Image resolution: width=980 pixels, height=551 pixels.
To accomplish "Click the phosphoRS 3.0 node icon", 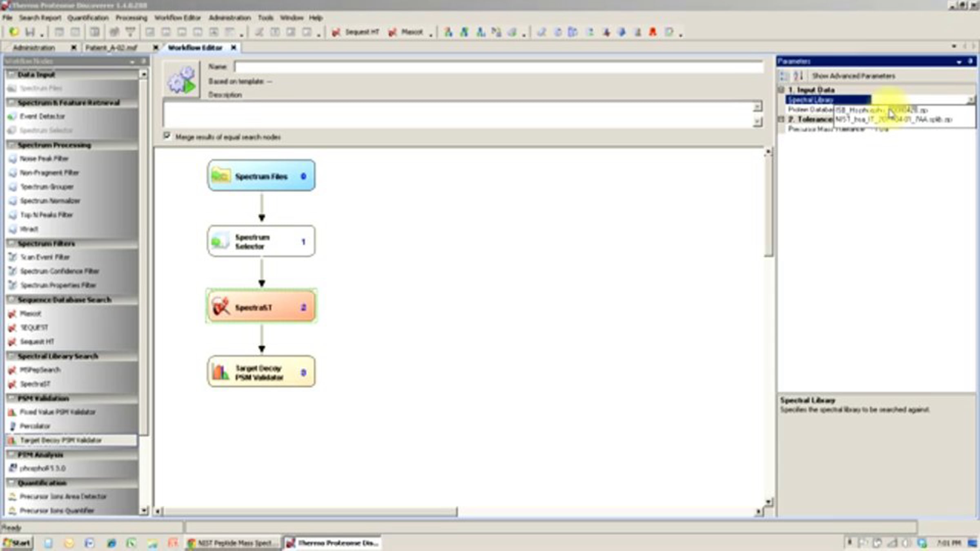I will pyautogui.click(x=13, y=468).
